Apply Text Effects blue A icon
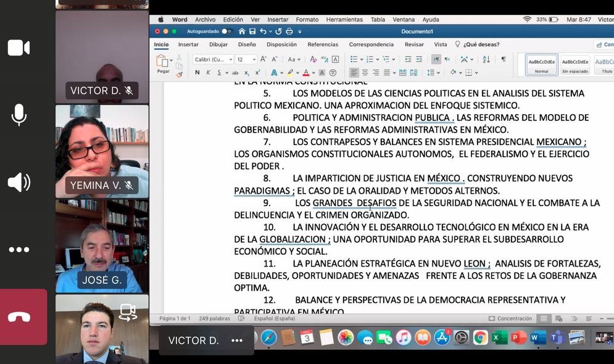Screen dimensions: 614x364 tap(274, 73)
